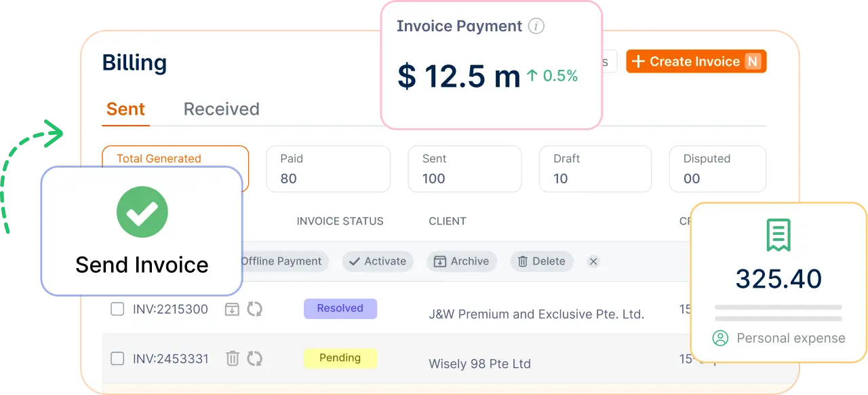Click refresh icon in the INV:2453331 row

[254, 358]
